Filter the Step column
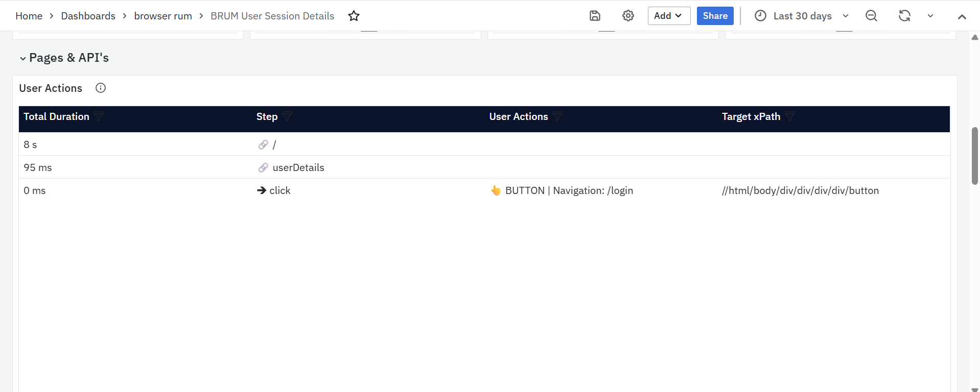Screen dimensions: 980x392 tap(288, 117)
